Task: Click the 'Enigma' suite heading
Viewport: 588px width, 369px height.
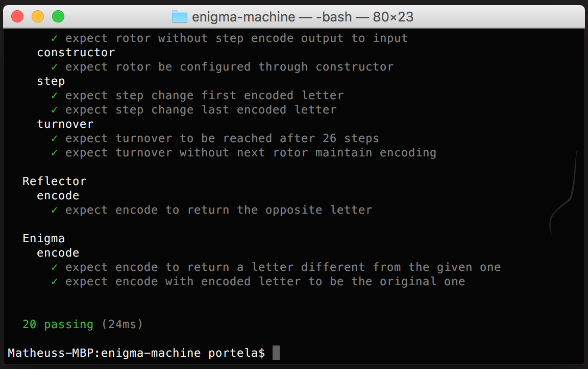Action: [43, 239]
